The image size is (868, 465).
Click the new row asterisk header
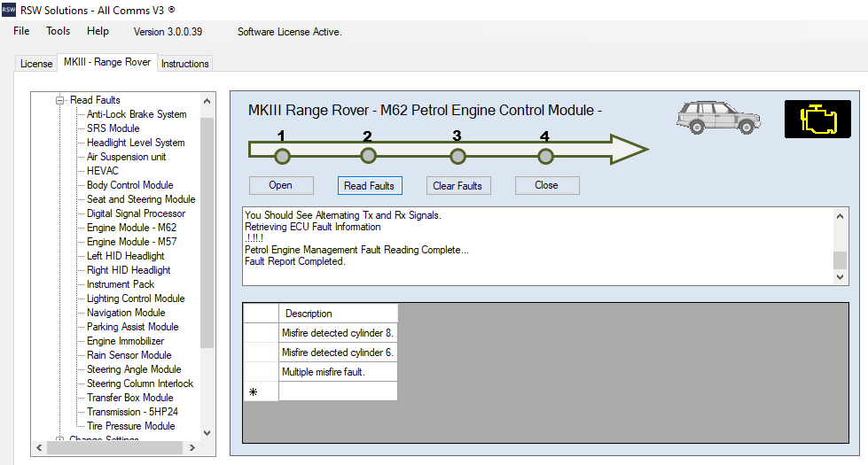point(261,391)
